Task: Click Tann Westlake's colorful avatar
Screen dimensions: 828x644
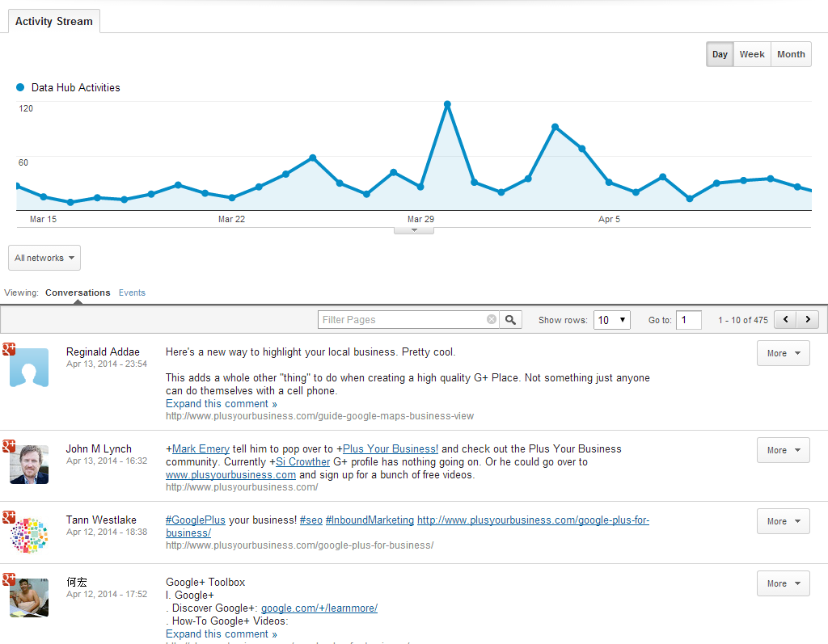Action: [x=29, y=535]
